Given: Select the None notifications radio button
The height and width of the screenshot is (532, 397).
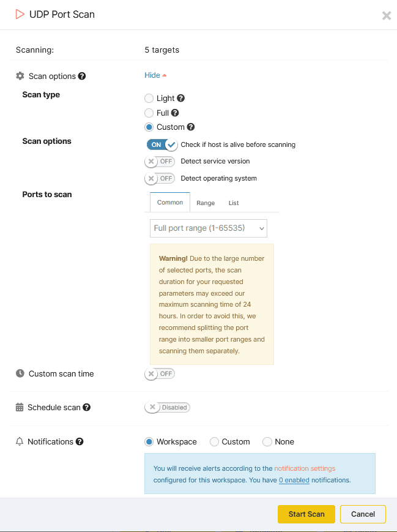Looking at the screenshot, I should (269, 441).
